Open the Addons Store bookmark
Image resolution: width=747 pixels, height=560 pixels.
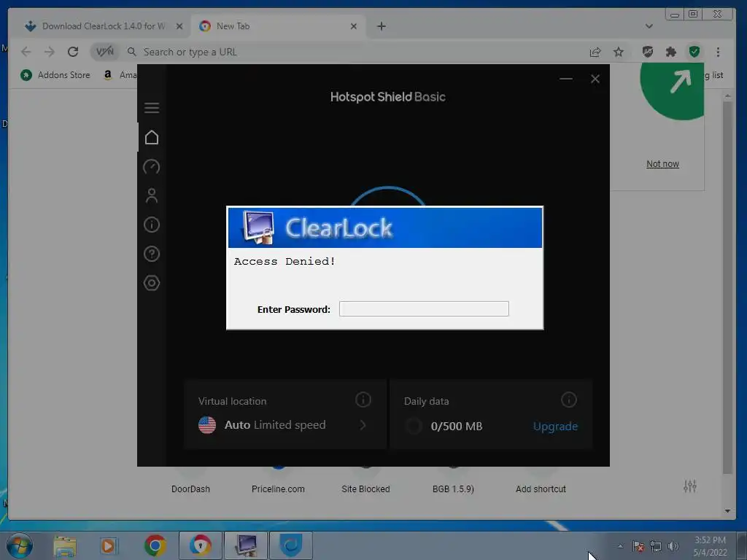(55, 75)
